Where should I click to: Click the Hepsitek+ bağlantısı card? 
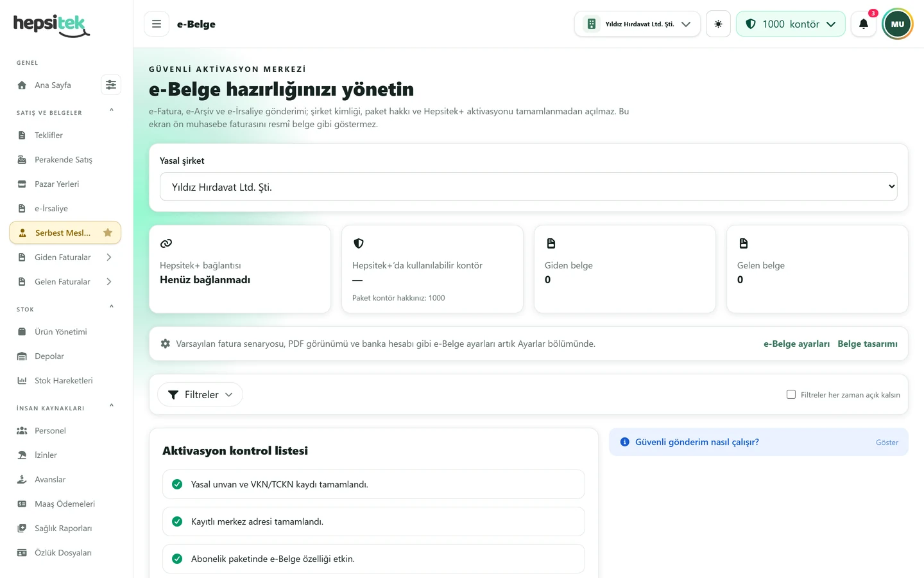240,269
